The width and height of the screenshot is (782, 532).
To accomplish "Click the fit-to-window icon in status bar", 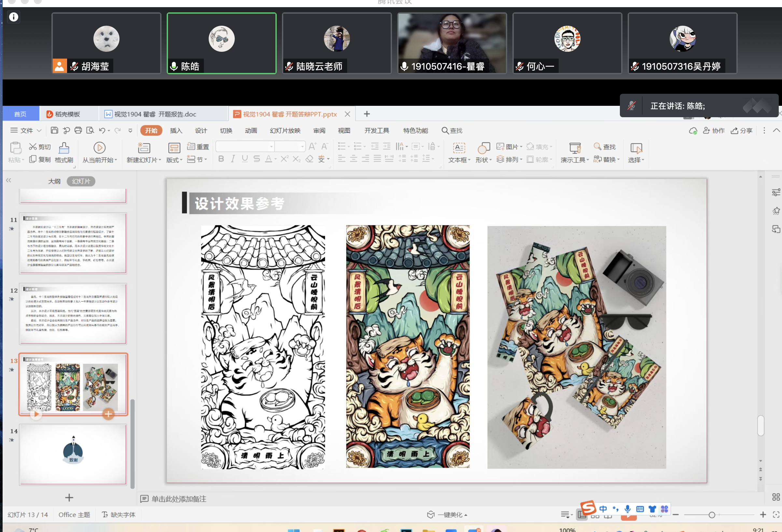I will coord(776,514).
